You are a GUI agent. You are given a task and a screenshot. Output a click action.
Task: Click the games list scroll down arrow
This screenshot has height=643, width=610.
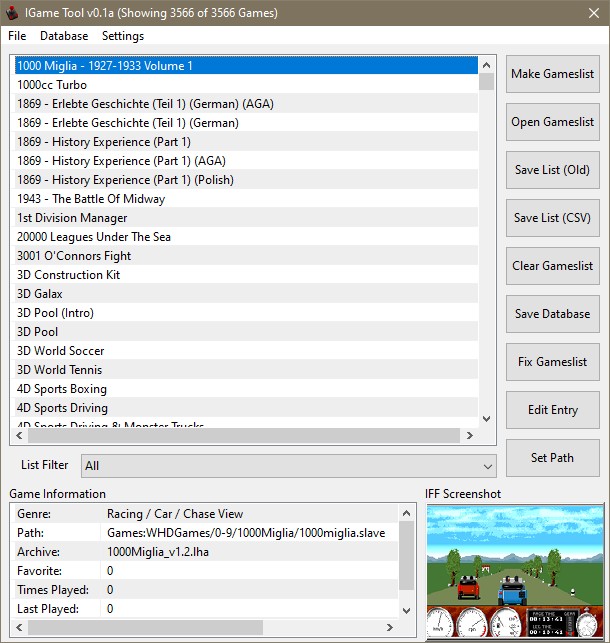487,419
